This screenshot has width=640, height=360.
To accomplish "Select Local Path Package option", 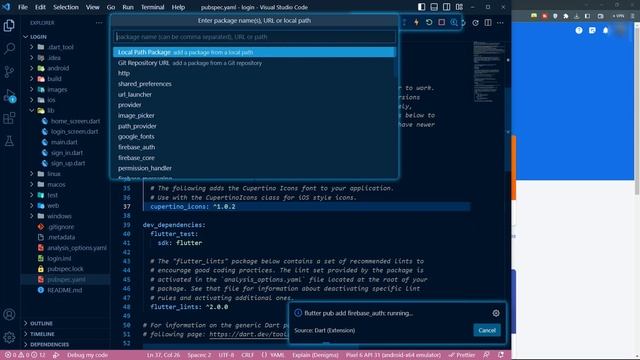I will click(255, 52).
